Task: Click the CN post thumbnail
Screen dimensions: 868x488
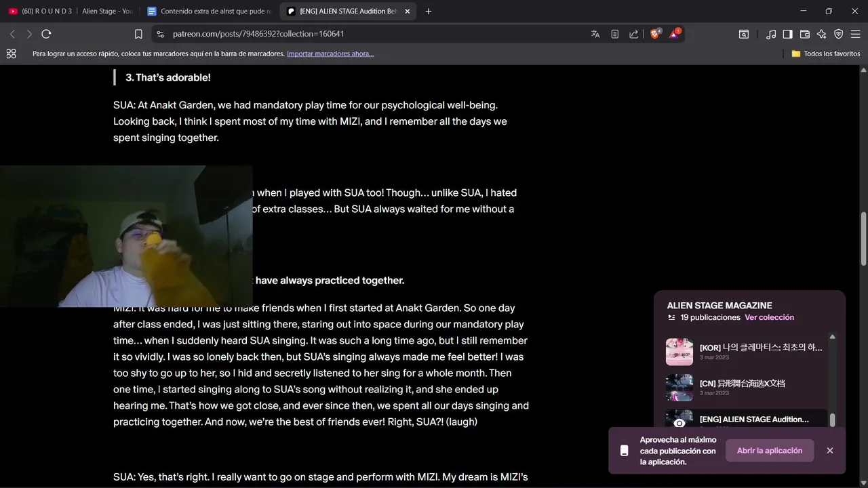Action: pyautogui.click(x=679, y=388)
